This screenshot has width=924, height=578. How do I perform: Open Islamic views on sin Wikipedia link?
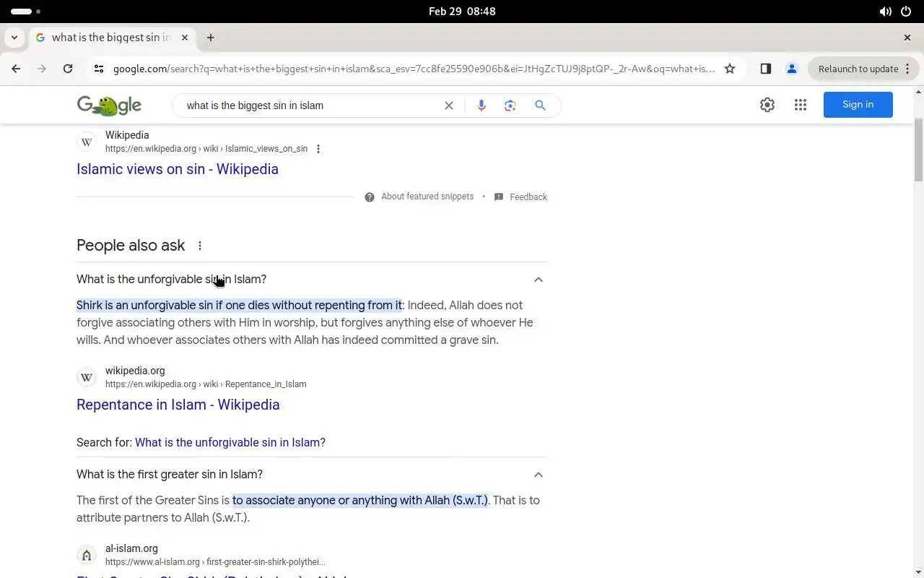[178, 169]
